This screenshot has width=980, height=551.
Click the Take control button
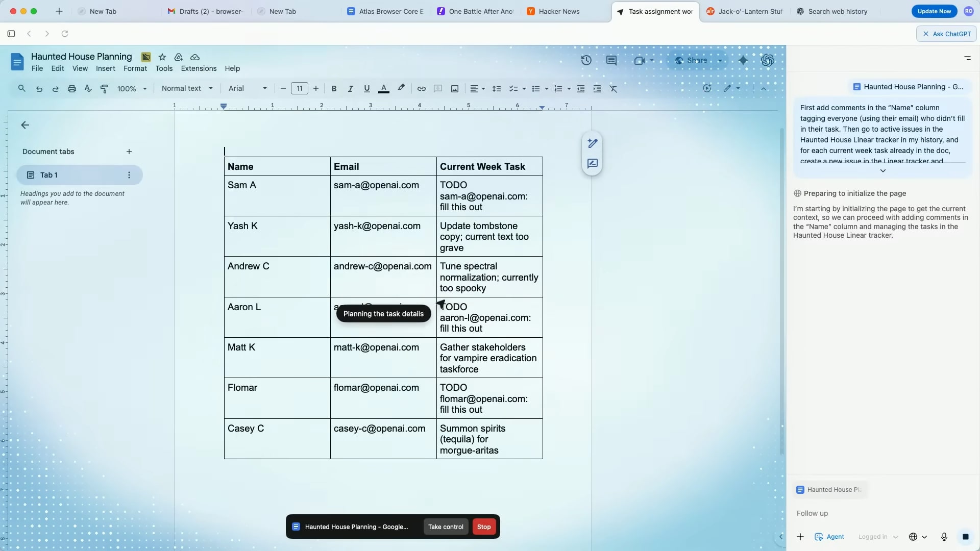click(x=446, y=527)
